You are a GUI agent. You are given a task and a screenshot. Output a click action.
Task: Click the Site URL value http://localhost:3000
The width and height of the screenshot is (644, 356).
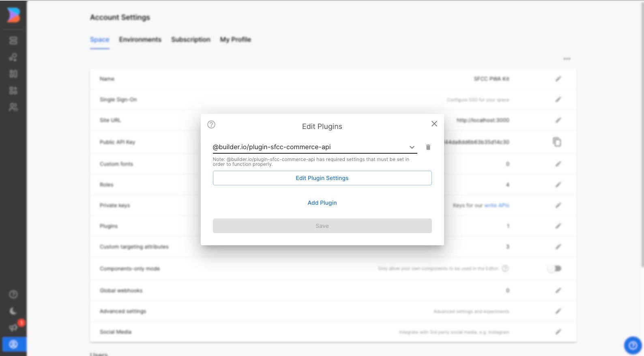click(483, 120)
